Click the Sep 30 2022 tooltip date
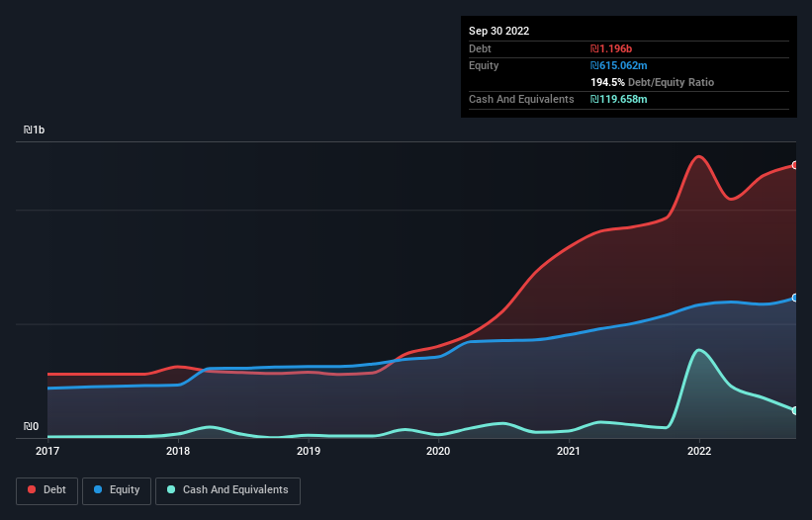 (x=498, y=31)
